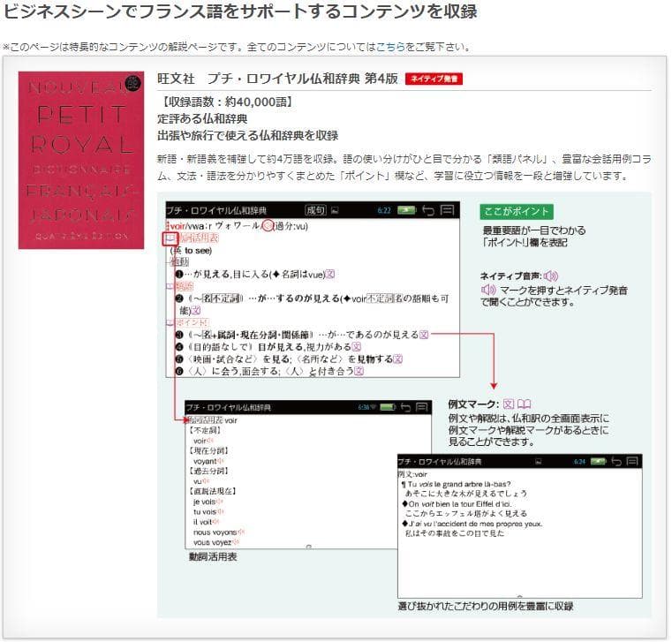Viewport: 672px width, 642px height.
Task: Open menu icon in 例文:voir screen
Action: pos(632,462)
